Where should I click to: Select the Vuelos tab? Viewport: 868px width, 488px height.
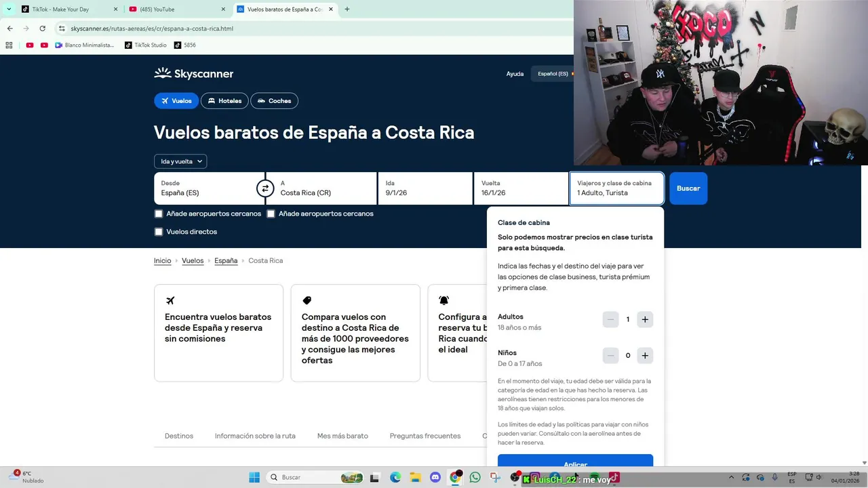tap(176, 101)
